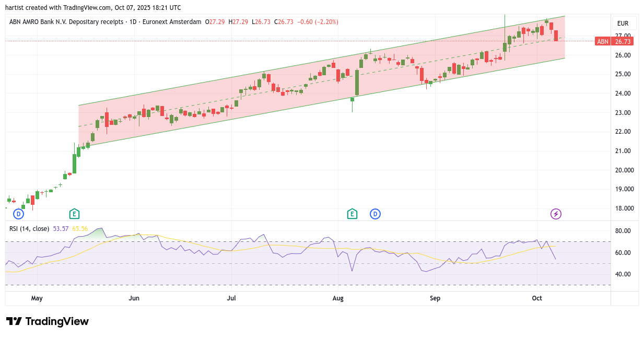Click the purple RSI value 53.57
Viewport: 644px width, 337px height.
61,228
